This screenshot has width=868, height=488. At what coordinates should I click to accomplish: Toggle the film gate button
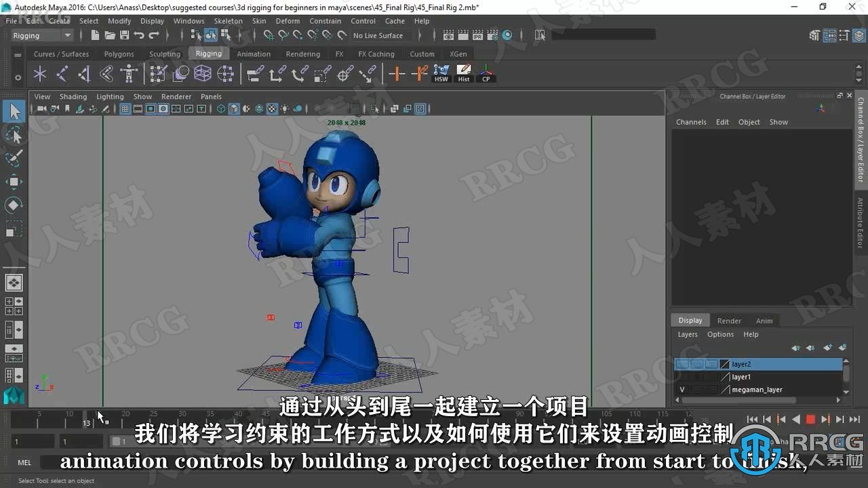click(138, 108)
